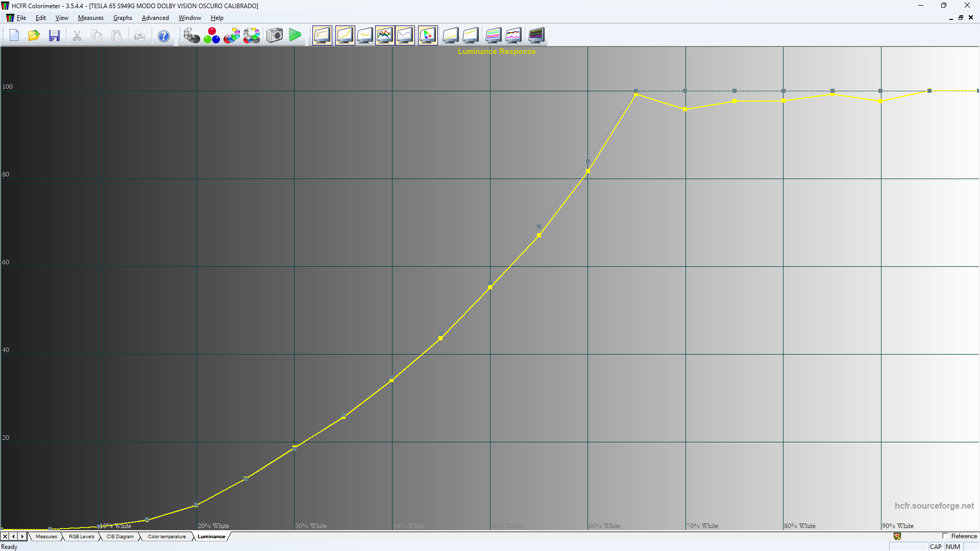980x551 pixels.
Task: Toggle Gamma graph view monitor icon
Action: (x=365, y=36)
